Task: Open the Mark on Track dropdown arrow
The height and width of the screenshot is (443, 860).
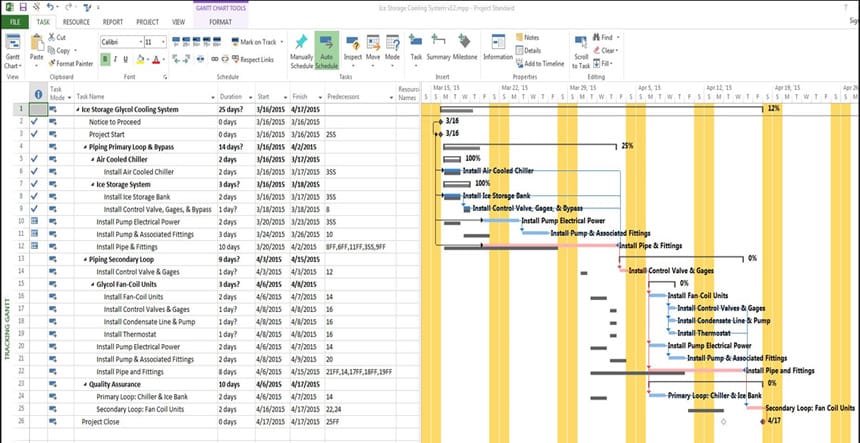Action: 282,42
